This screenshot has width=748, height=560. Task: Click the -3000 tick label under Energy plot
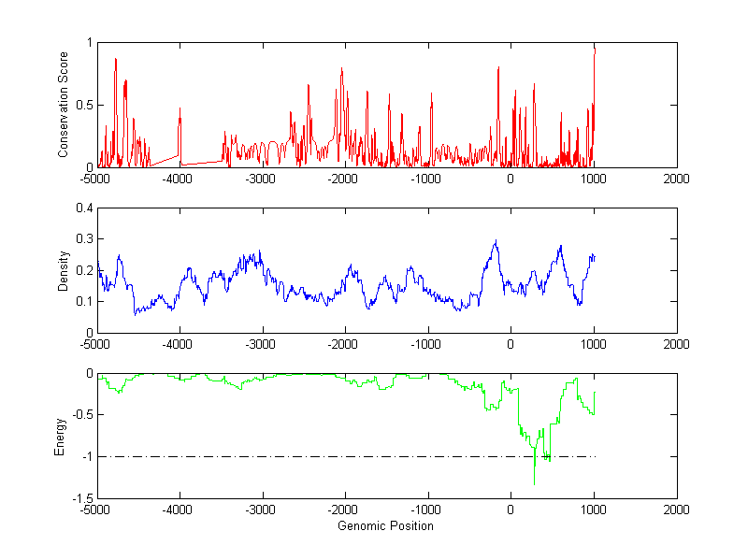point(262,510)
